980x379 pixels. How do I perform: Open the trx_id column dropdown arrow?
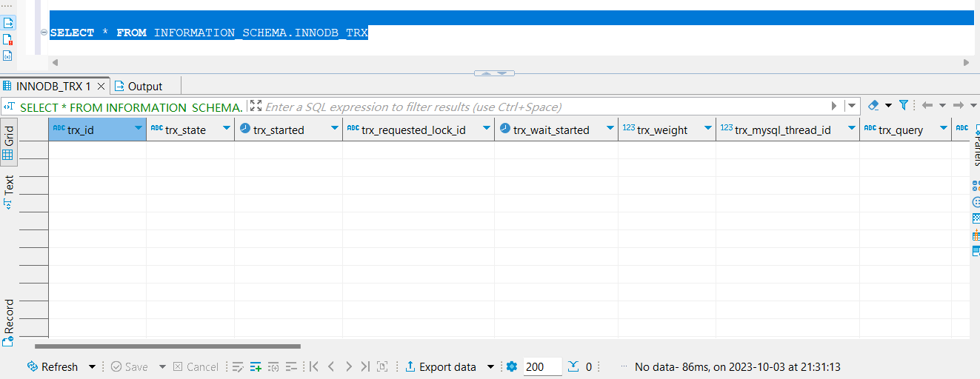click(x=139, y=129)
